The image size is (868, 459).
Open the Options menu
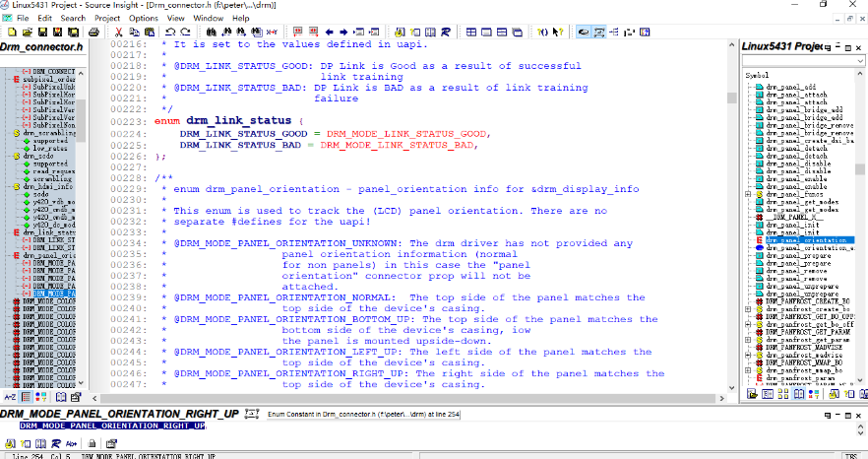click(143, 18)
